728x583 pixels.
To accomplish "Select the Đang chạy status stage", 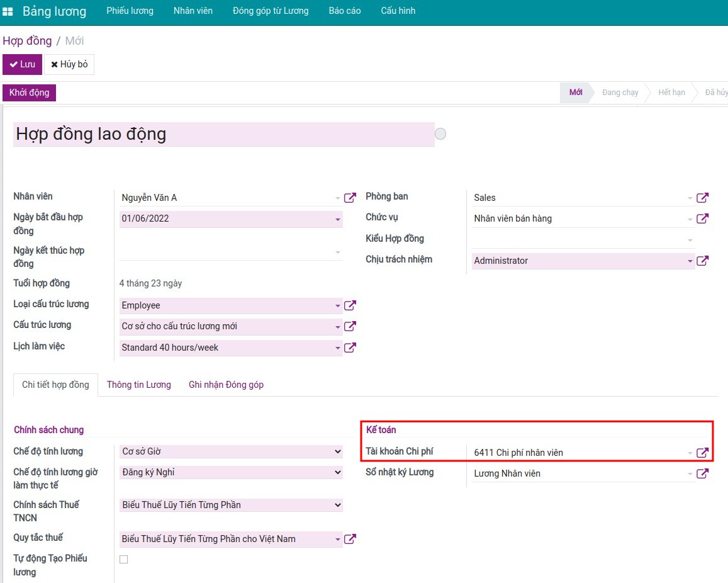I will 620,93.
